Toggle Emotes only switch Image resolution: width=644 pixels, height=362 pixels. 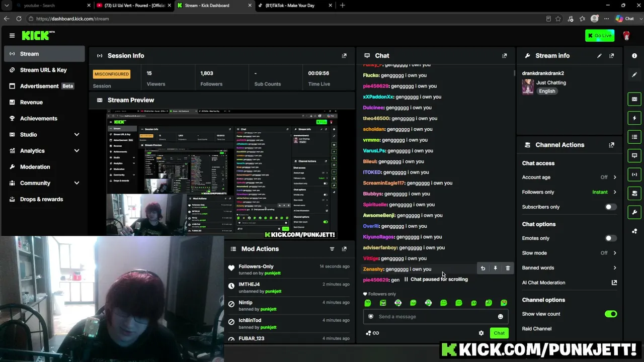click(x=610, y=238)
